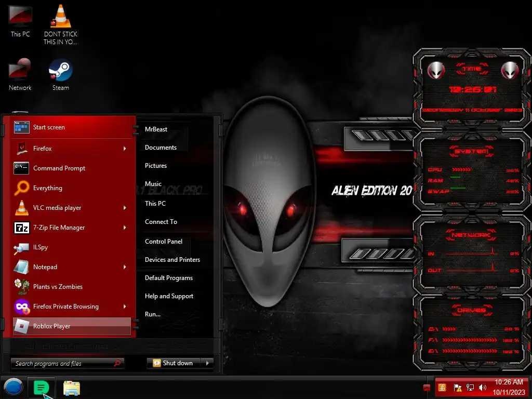Click the "Plants vs Zombies" label
Screen dimensions: 532x399
coord(58,287)
